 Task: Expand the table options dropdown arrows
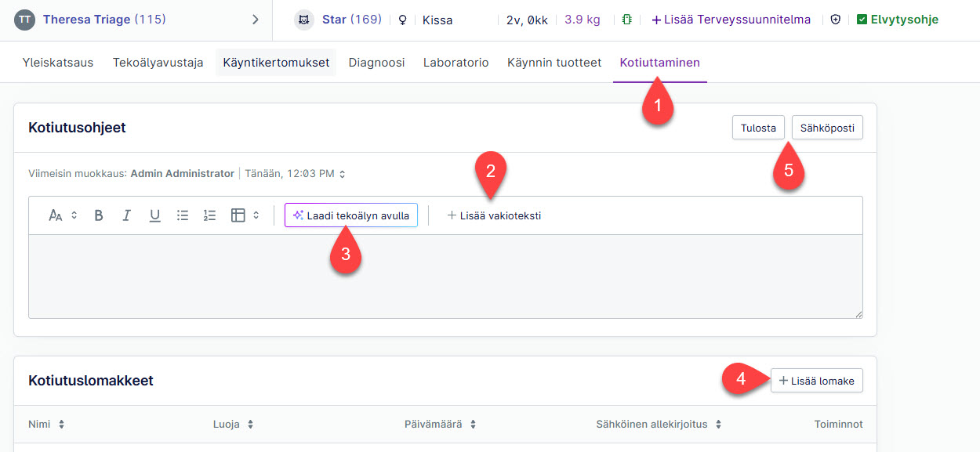(x=256, y=215)
